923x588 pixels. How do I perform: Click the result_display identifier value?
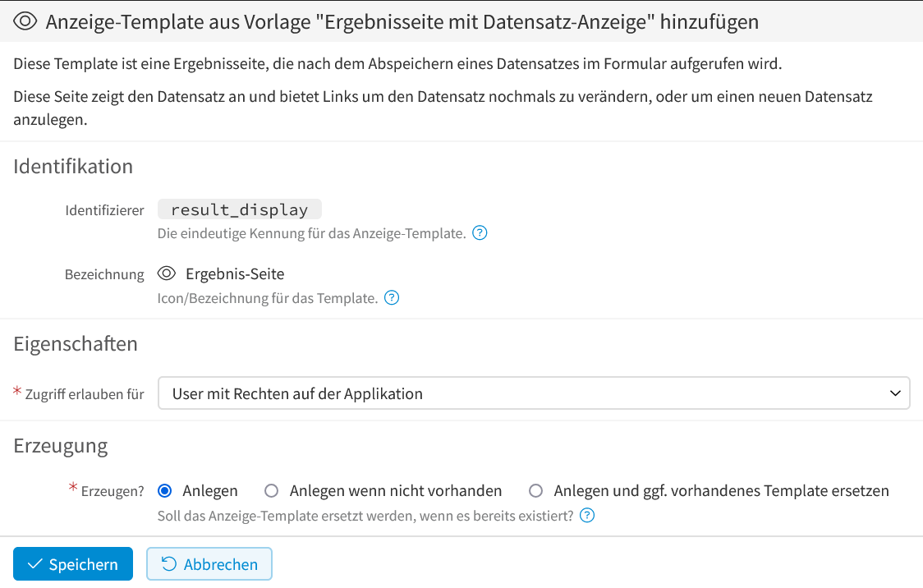[240, 209]
